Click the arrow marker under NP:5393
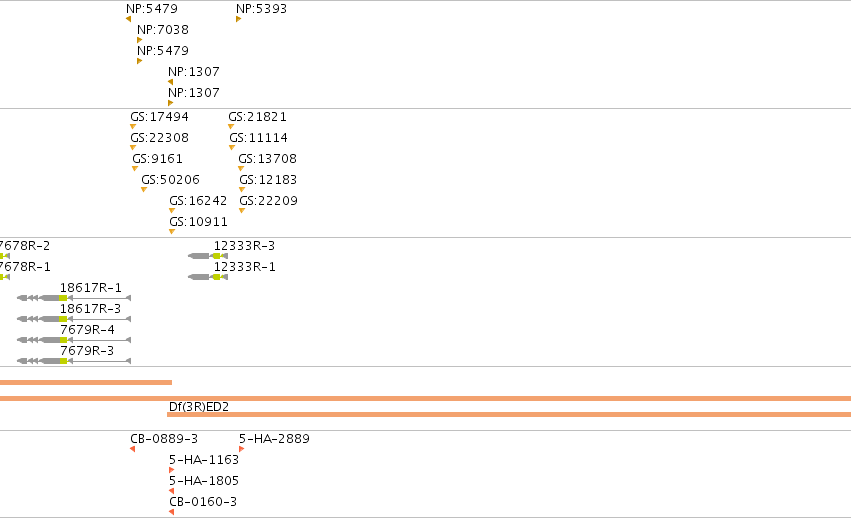The image size is (851, 518). point(238,19)
